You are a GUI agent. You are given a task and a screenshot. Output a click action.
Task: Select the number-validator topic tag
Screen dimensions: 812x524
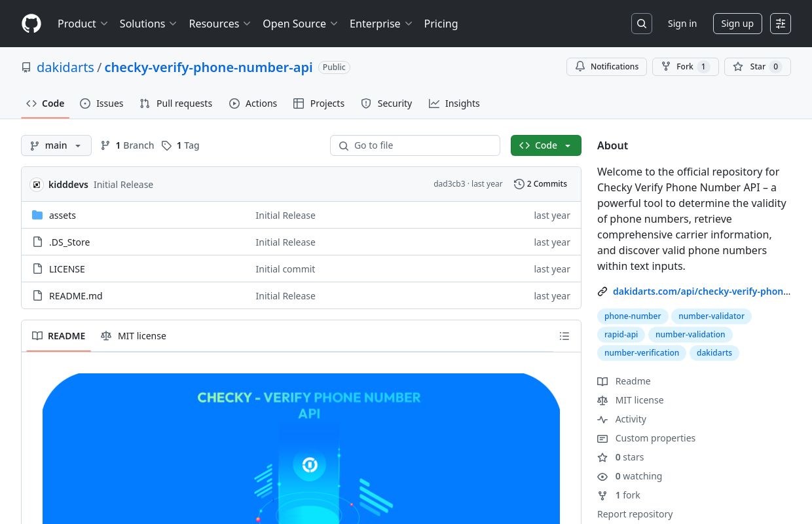click(711, 316)
